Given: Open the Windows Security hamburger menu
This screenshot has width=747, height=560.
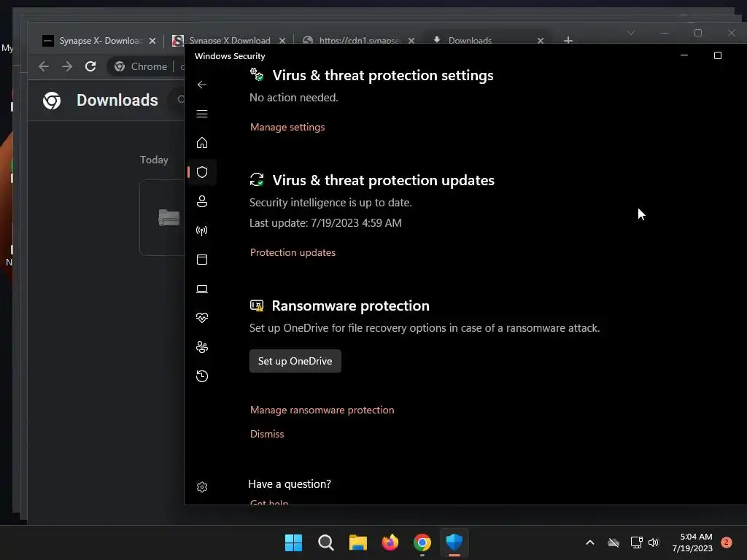Looking at the screenshot, I should [202, 114].
